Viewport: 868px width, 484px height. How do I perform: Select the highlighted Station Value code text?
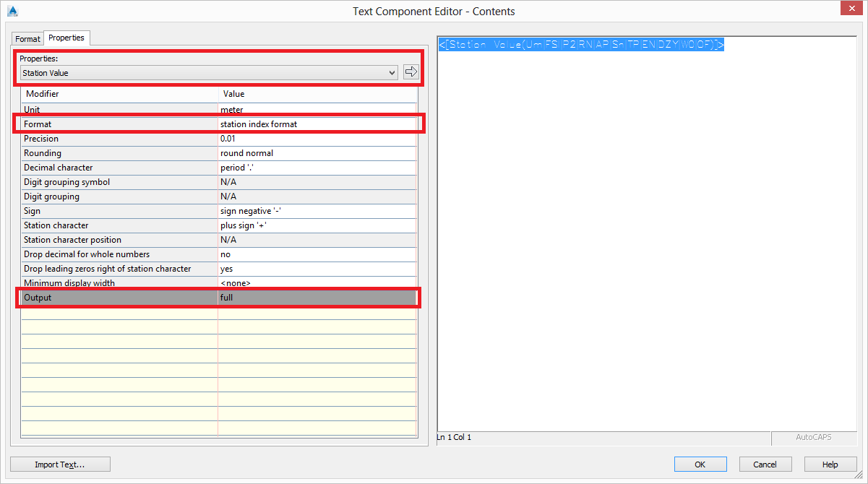click(581, 45)
